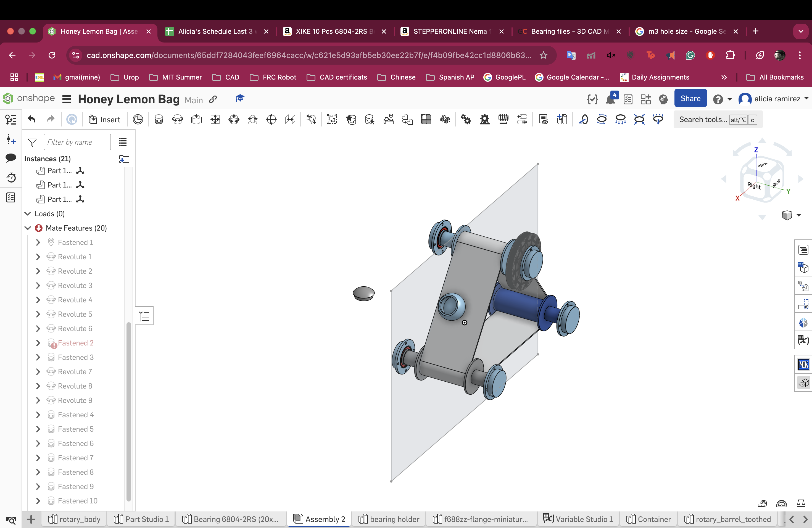Open the Bearing 6804-2RS tab
The width and height of the screenshot is (812, 528).
click(x=231, y=519)
